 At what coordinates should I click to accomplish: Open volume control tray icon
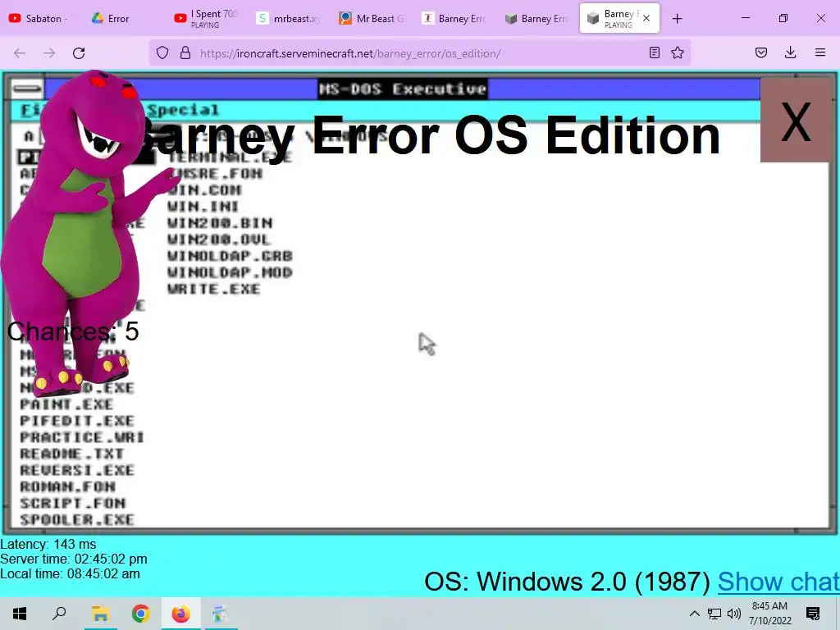pos(733,614)
